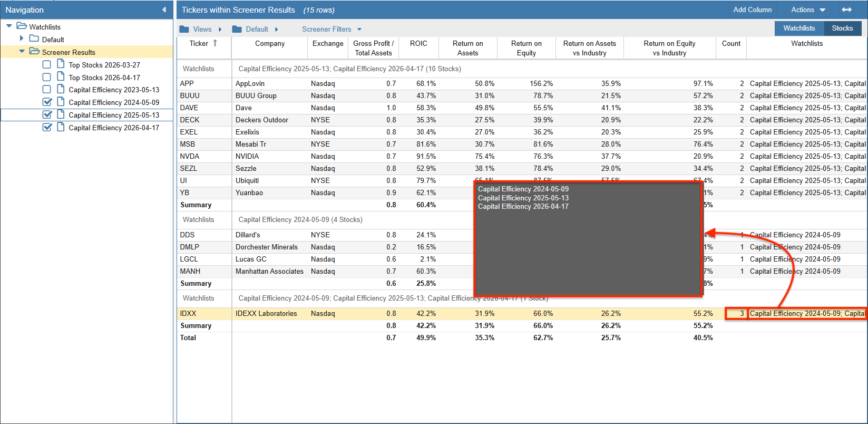Screen dimensions: 868x424
Task: Click the Ticker sort ascending arrow
Action: 215,43
